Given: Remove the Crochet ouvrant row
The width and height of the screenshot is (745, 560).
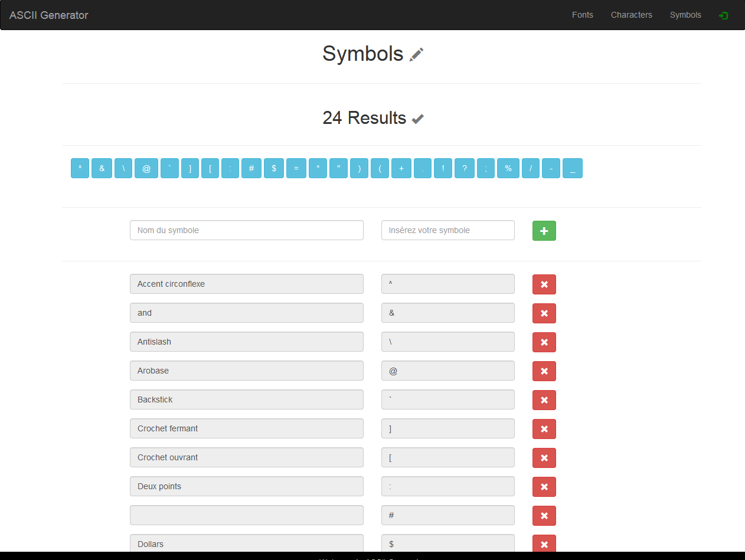Looking at the screenshot, I should click(x=544, y=458).
